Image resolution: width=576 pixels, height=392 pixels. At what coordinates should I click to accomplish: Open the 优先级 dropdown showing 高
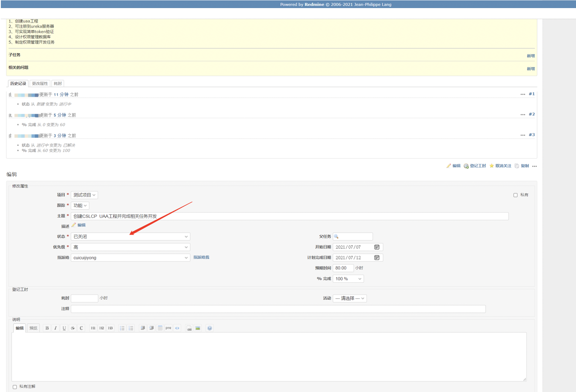(x=130, y=247)
